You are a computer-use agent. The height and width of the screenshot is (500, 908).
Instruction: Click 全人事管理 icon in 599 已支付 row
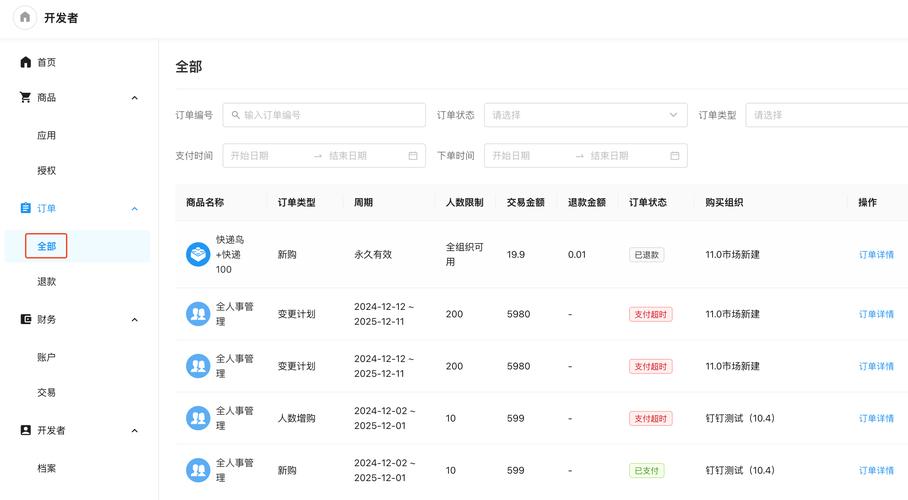click(x=198, y=470)
